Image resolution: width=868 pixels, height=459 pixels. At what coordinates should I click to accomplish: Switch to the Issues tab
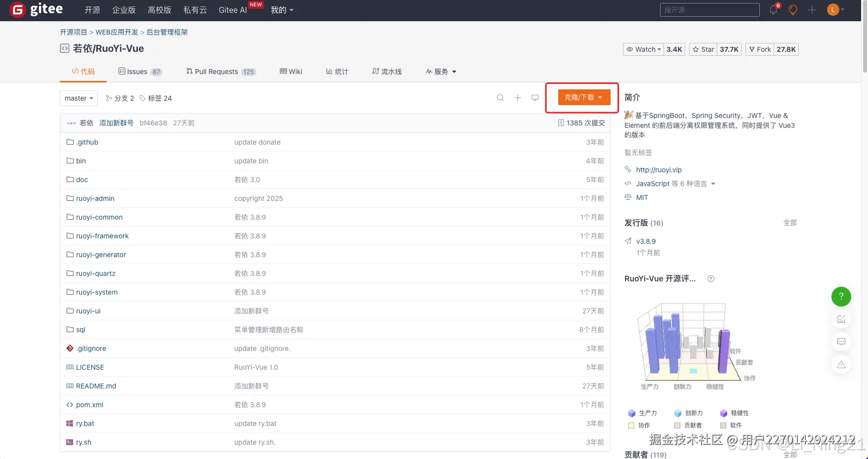[x=136, y=71]
